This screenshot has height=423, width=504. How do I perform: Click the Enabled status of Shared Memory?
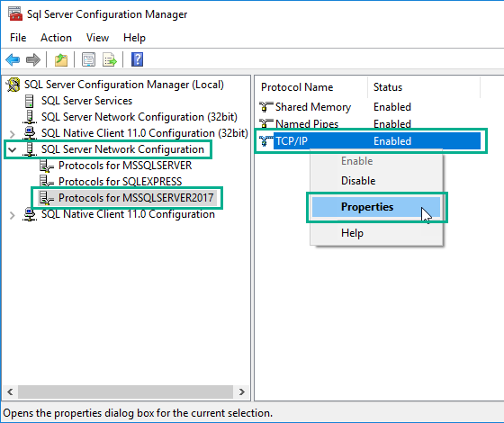pyautogui.click(x=392, y=107)
